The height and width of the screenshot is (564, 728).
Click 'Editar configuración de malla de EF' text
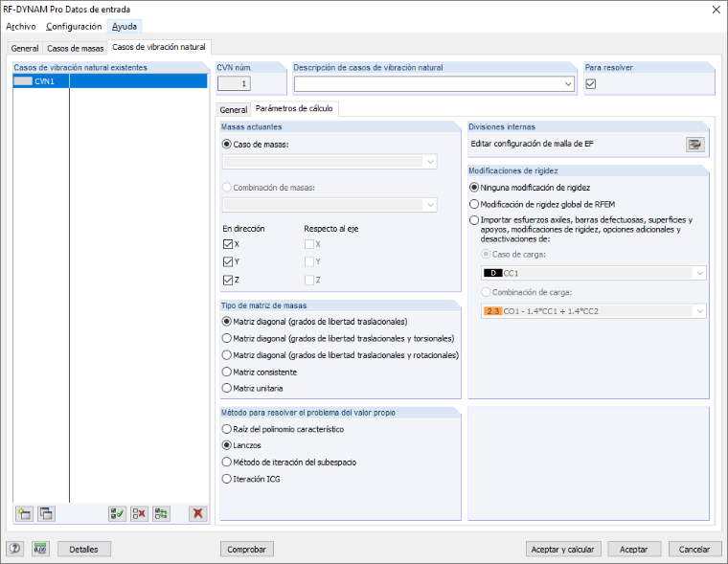tap(532, 144)
